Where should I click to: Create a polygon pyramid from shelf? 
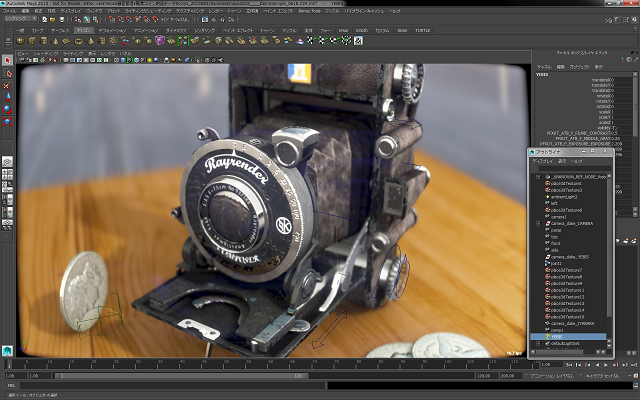[90, 40]
